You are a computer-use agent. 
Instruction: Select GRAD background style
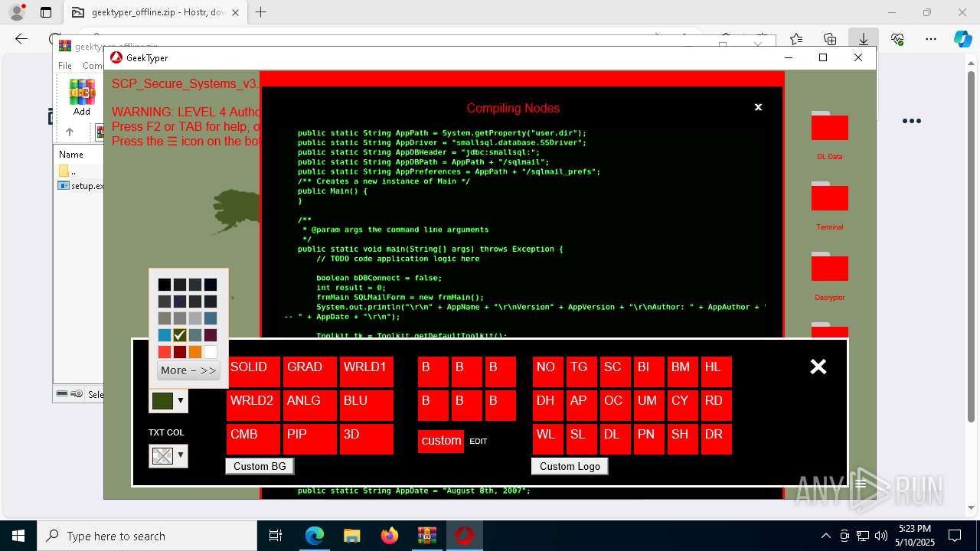tap(310, 371)
